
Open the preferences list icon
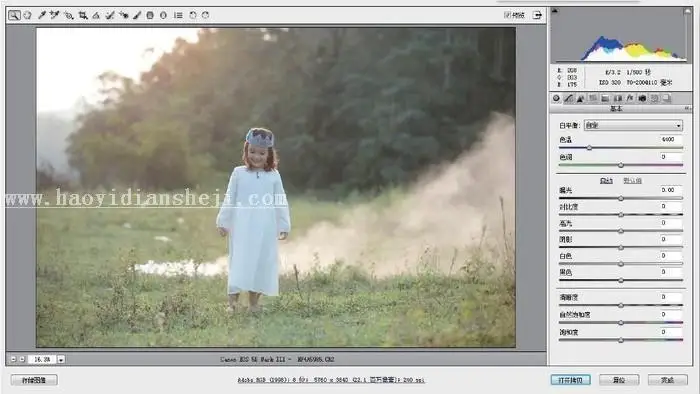click(x=178, y=15)
